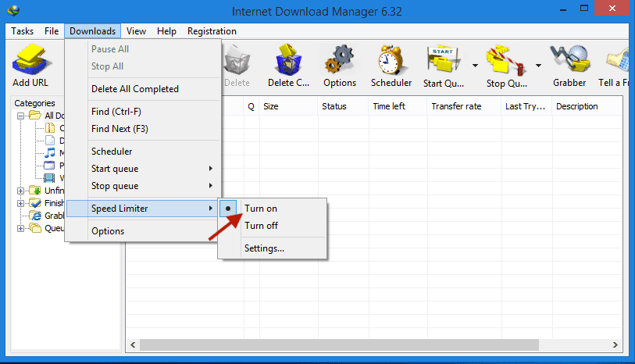The image size is (635, 364).
Task: Open the Options gear toolbar icon
Action: 339,61
